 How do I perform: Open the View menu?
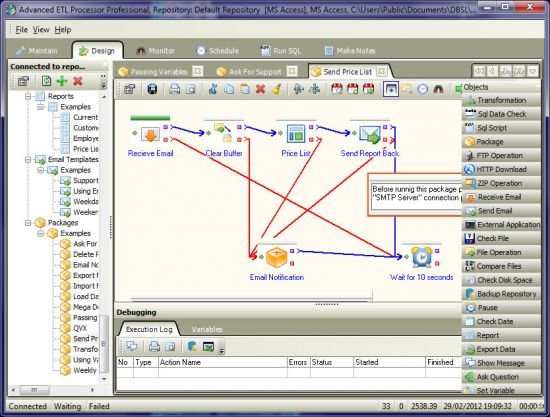pyautogui.click(x=41, y=30)
